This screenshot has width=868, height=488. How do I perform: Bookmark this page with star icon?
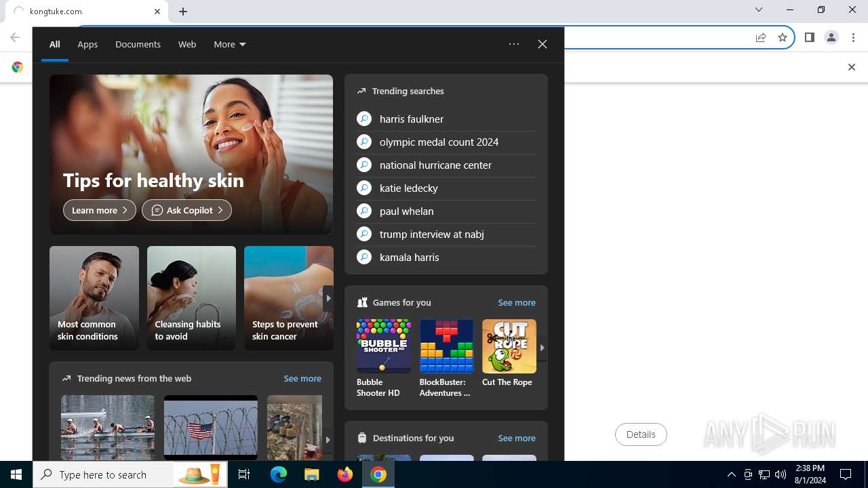[x=783, y=37]
